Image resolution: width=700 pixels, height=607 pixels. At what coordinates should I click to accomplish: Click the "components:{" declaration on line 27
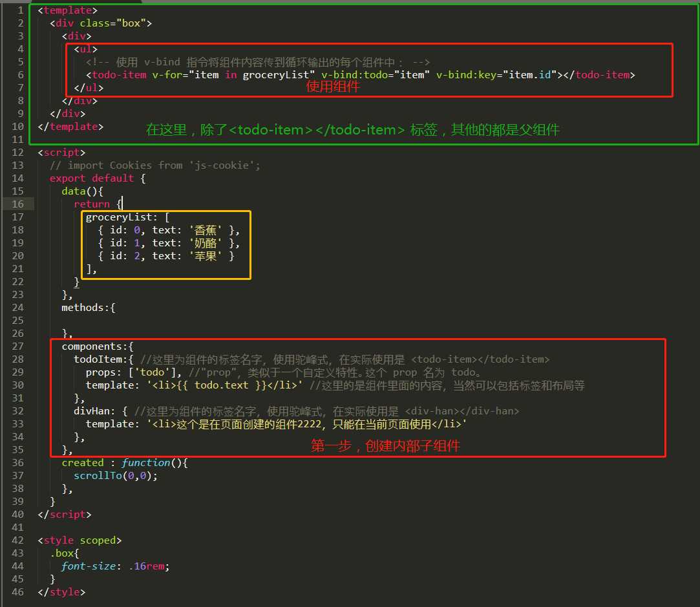point(98,346)
